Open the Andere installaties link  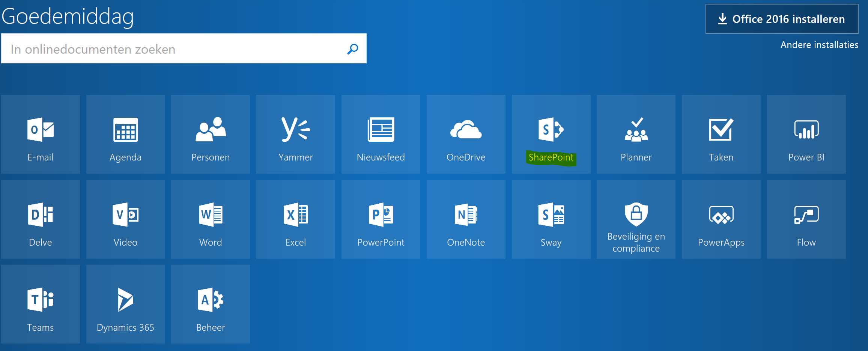tap(820, 45)
